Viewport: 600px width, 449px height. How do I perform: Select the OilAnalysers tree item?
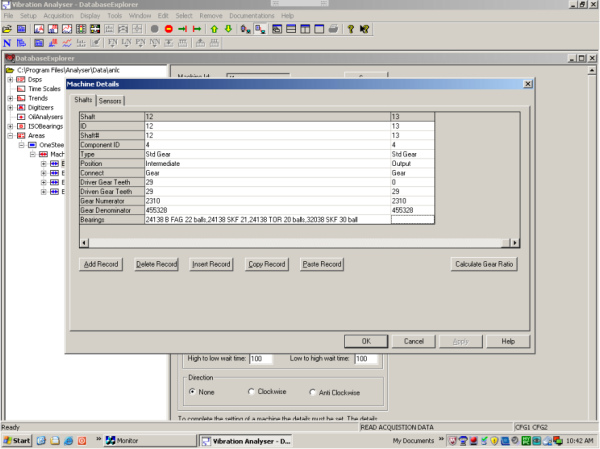pyautogui.click(x=46, y=117)
